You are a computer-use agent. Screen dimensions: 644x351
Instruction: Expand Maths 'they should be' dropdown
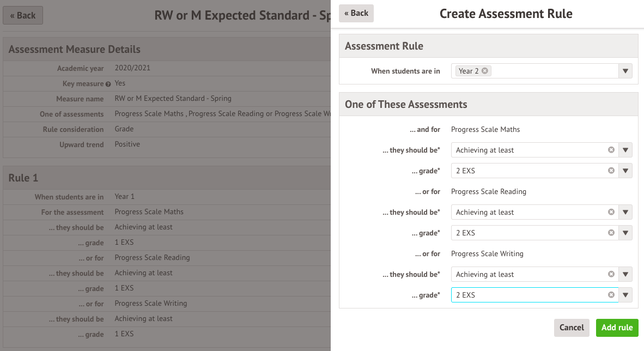[x=625, y=150]
